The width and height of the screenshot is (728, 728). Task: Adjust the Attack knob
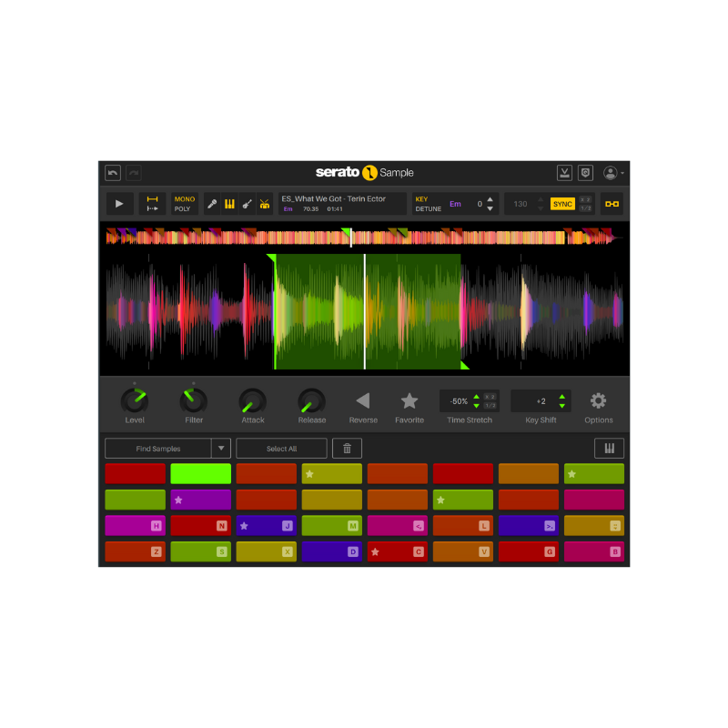point(253,400)
